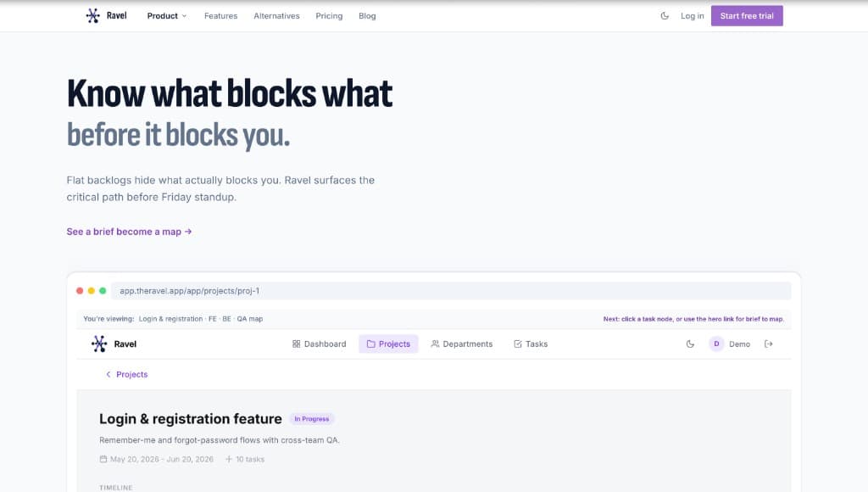The width and height of the screenshot is (868, 492).
Task: Click the Ravel wordmark in top navigation
Action: (117, 15)
